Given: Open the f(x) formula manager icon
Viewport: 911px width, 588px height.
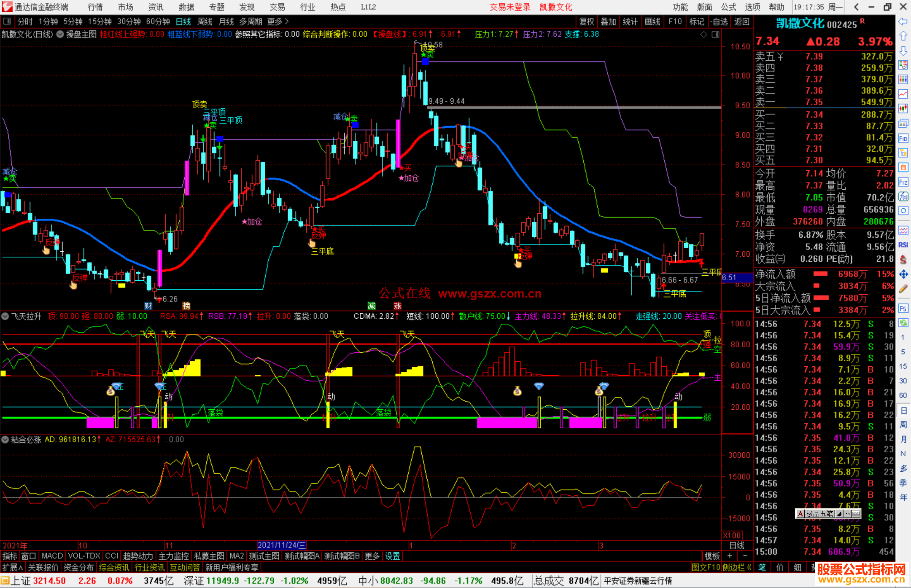Looking at the screenshot, I should point(903,196).
